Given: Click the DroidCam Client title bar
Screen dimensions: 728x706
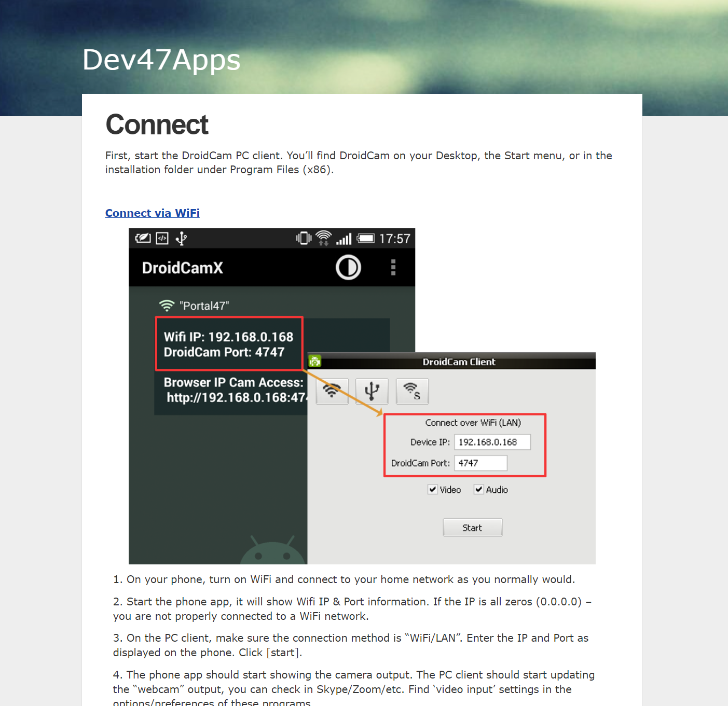Looking at the screenshot, I should pyautogui.click(x=451, y=362).
